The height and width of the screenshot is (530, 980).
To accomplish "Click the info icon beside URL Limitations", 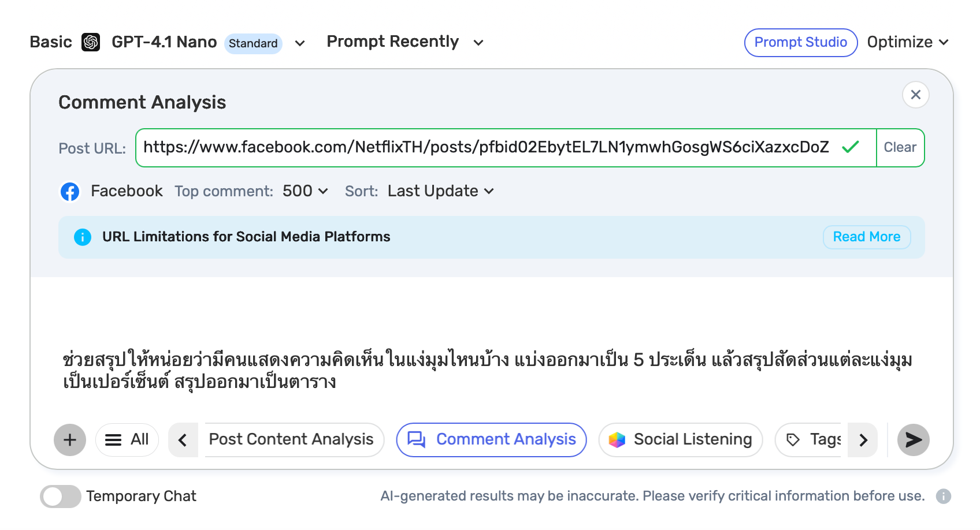I will click(83, 237).
